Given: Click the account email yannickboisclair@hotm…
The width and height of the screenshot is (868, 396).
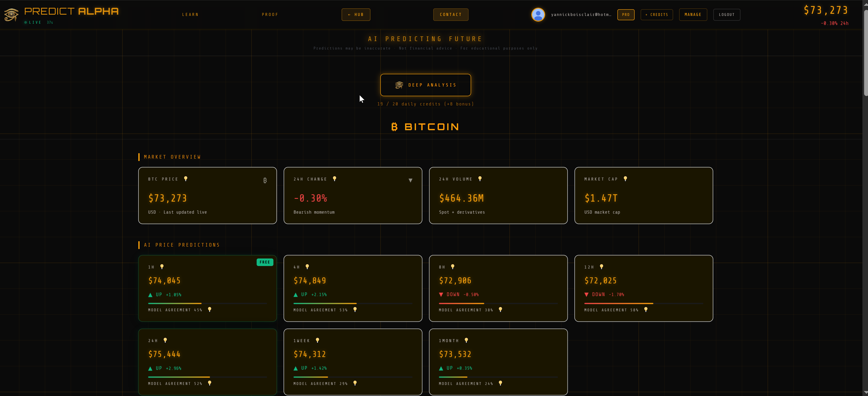Looking at the screenshot, I should [581, 14].
